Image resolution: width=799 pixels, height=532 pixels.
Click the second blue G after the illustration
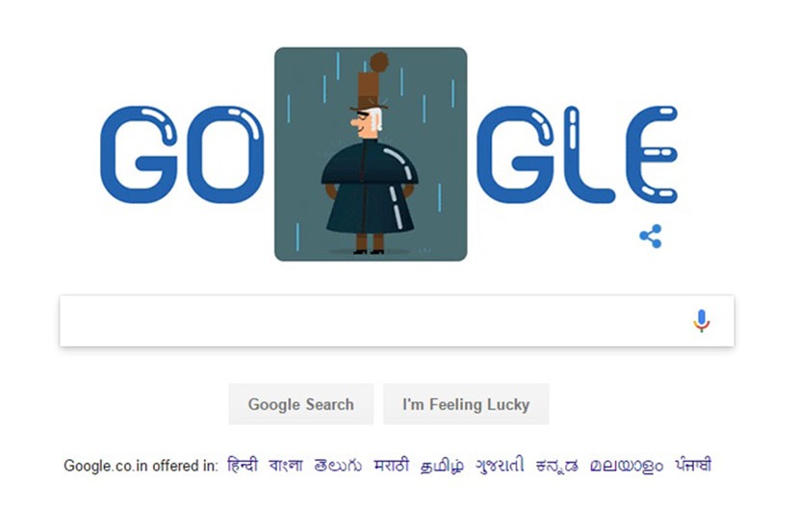pyautogui.click(x=515, y=155)
